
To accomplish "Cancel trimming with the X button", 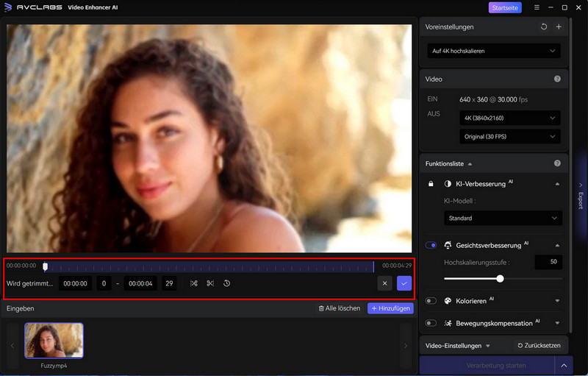I will click(x=384, y=283).
